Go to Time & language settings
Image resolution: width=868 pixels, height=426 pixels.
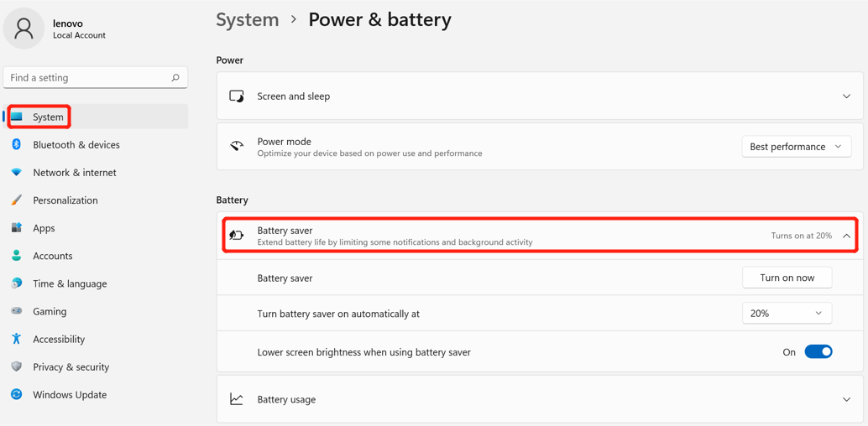coord(70,283)
